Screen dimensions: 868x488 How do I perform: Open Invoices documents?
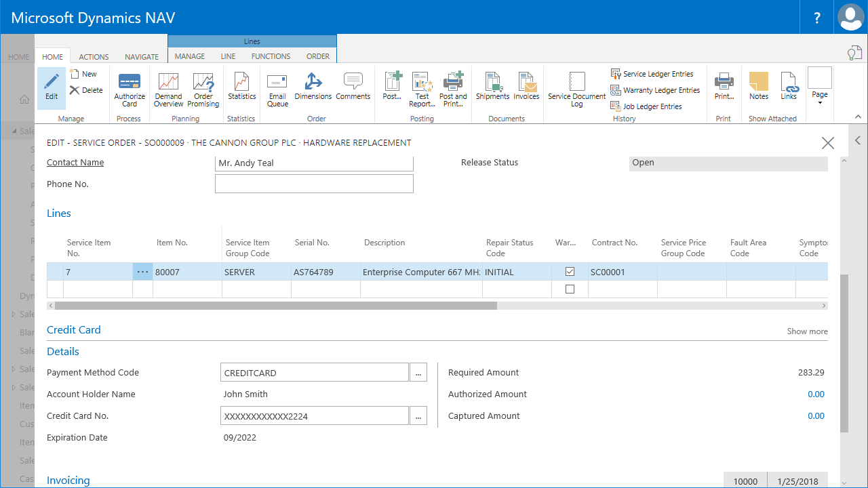point(526,87)
